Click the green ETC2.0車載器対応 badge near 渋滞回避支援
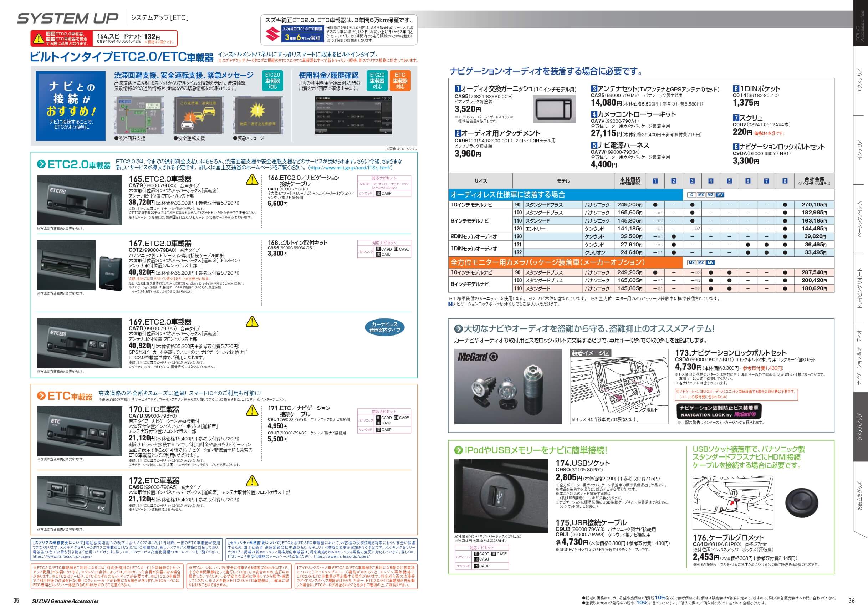Screen dimensions: 868x613 click(x=272, y=81)
